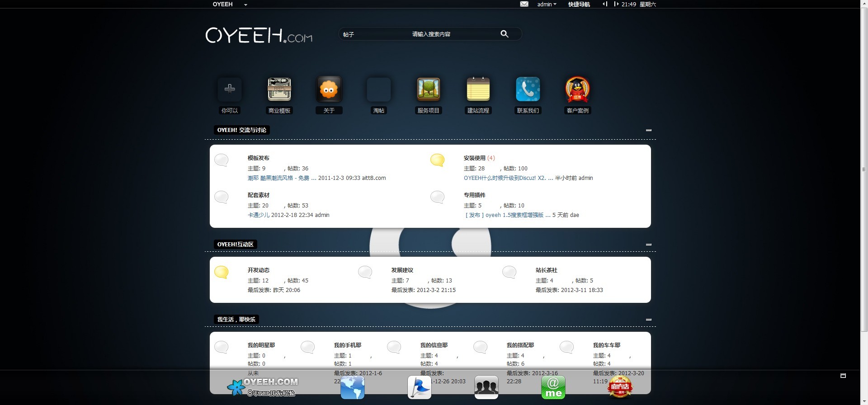Open the 商业模板 money icon

[x=279, y=89]
